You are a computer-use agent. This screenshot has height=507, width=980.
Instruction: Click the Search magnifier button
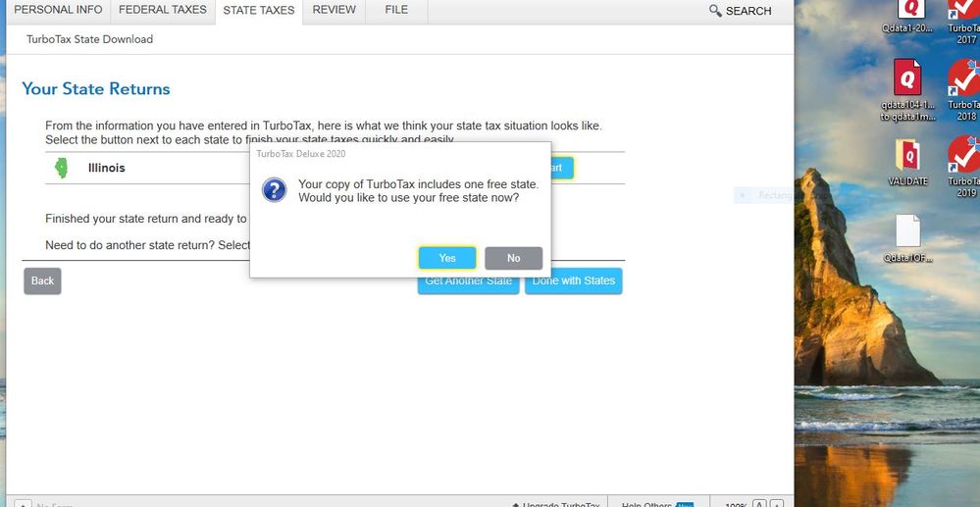[740, 11]
